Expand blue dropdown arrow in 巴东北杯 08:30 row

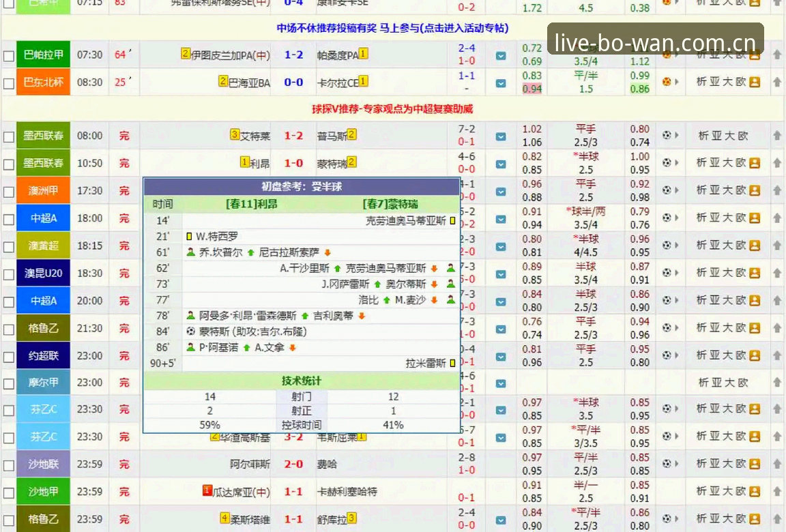click(x=501, y=84)
